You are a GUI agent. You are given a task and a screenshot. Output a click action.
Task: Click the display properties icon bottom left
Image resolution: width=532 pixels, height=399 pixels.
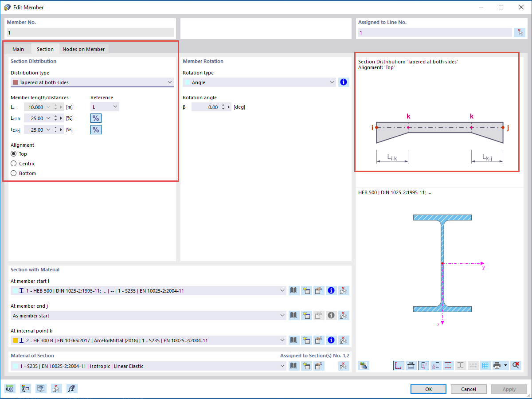tap(25, 388)
